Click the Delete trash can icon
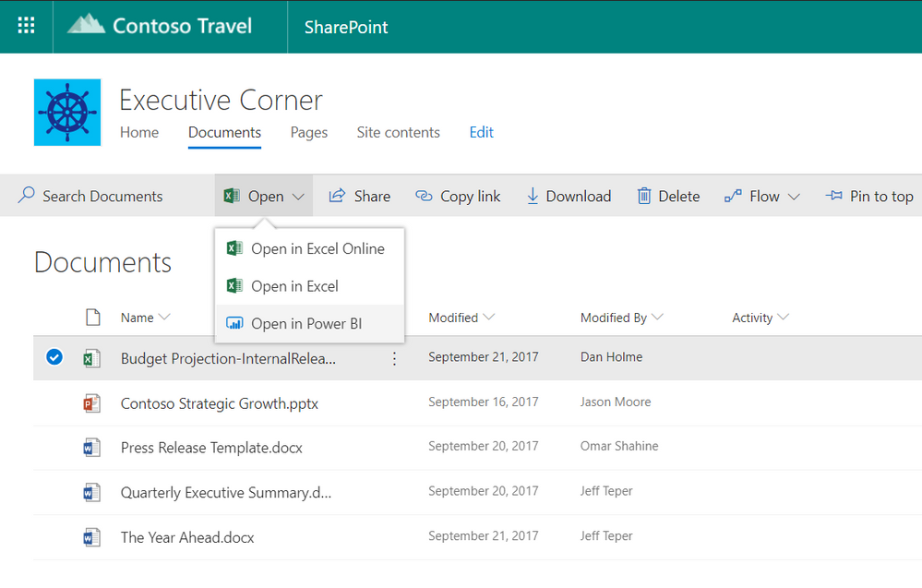Image resolution: width=922 pixels, height=588 pixels. [x=644, y=196]
